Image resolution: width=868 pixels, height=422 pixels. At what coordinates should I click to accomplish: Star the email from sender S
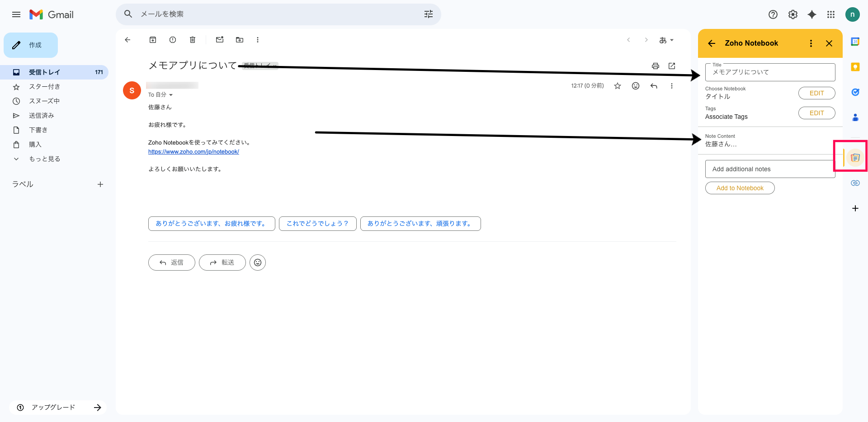618,86
